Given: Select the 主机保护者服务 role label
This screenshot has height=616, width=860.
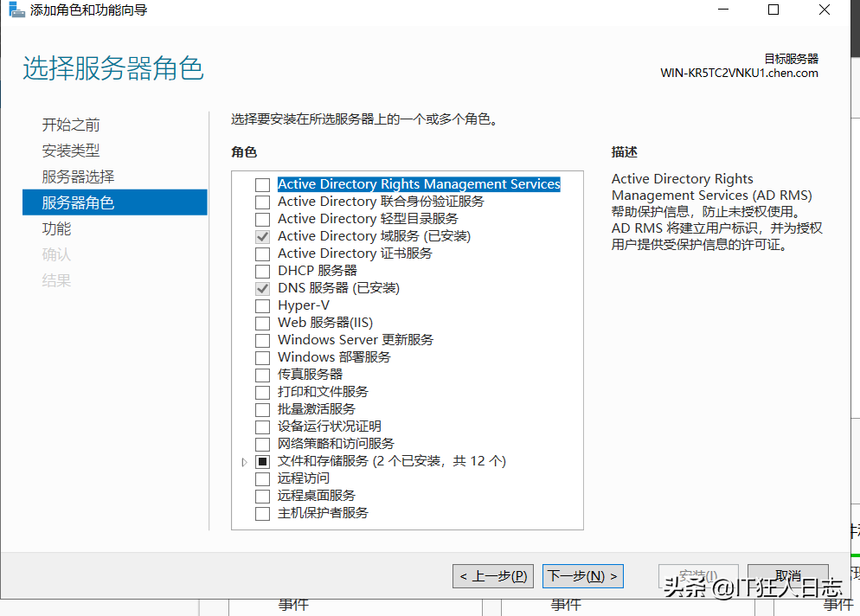Looking at the screenshot, I should (x=323, y=513).
